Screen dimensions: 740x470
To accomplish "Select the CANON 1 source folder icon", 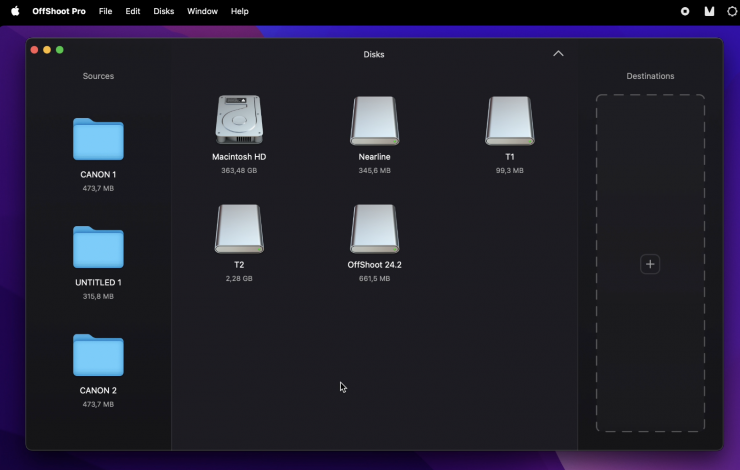I will tap(98, 139).
